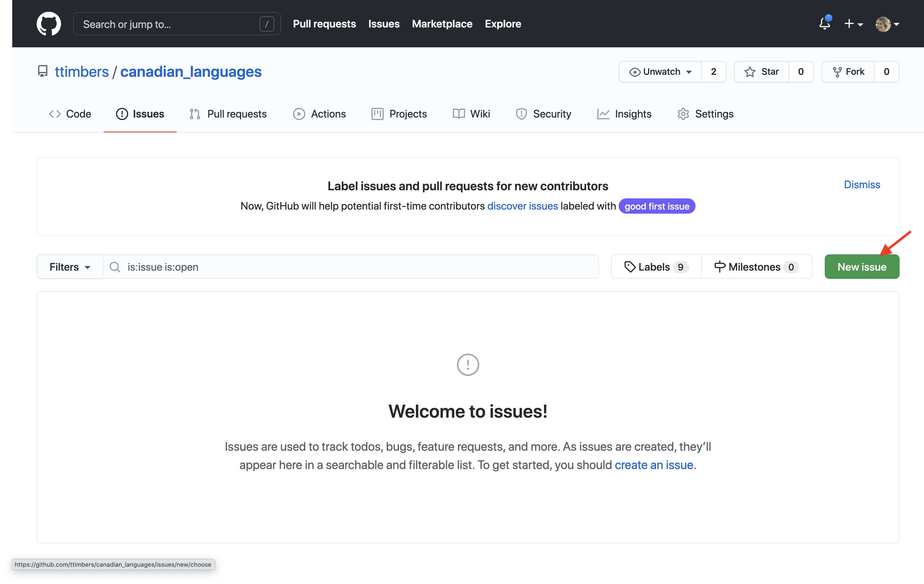
Task: Go to Explore
Action: [x=503, y=24]
